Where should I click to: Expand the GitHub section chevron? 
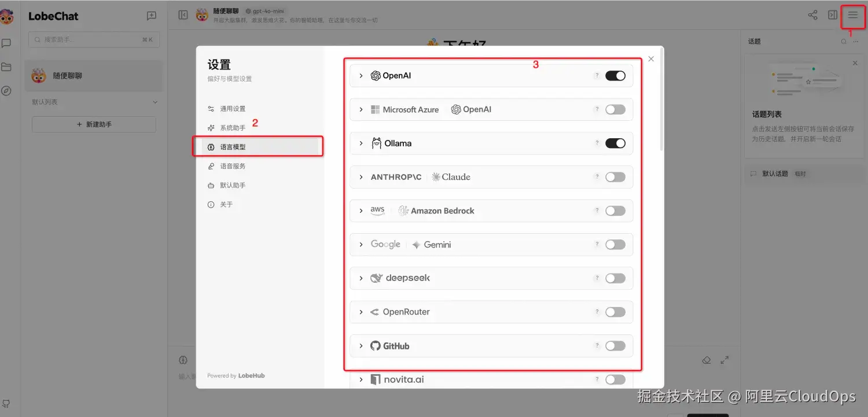[361, 346]
